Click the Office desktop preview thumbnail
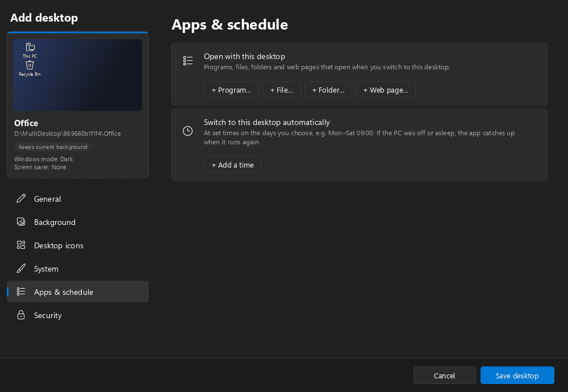The width and height of the screenshot is (568, 392). pos(78,75)
